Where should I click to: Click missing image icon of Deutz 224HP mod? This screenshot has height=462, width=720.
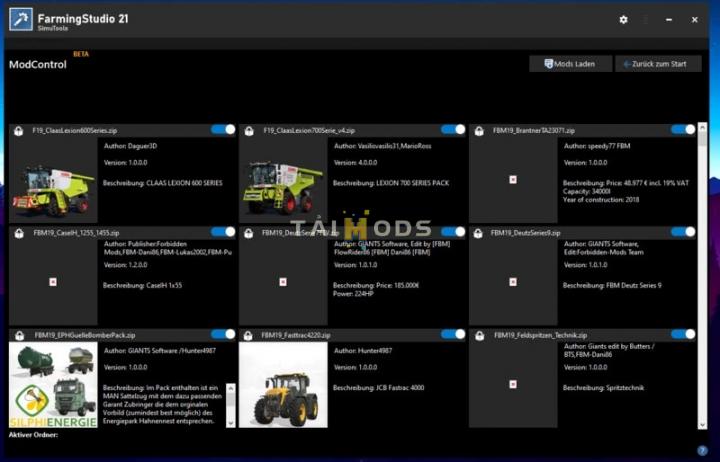[283, 282]
